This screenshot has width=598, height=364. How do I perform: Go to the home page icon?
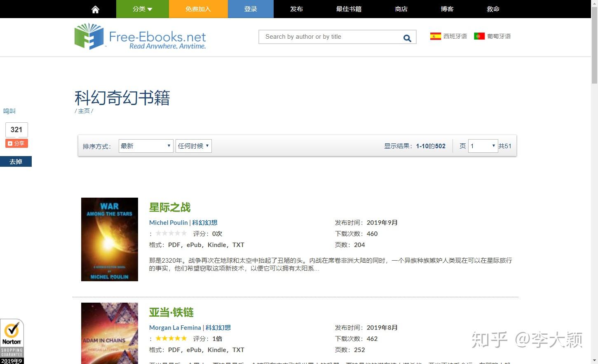[x=95, y=9]
